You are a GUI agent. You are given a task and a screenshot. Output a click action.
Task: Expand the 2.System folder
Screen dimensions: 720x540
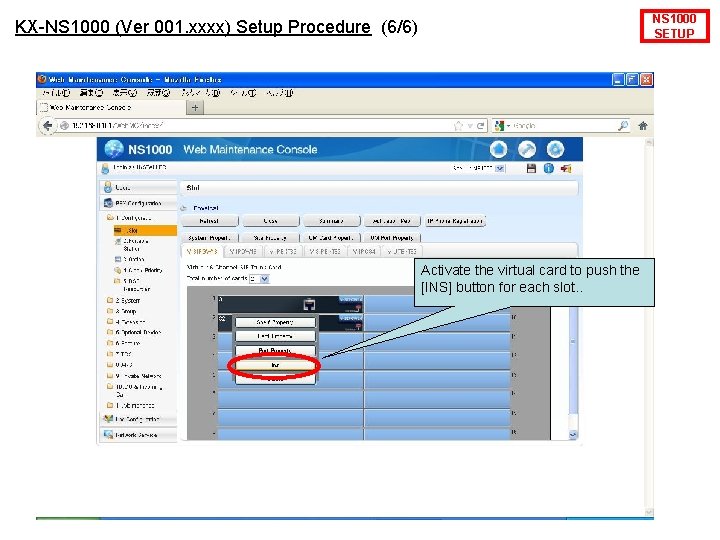(x=124, y=300)
